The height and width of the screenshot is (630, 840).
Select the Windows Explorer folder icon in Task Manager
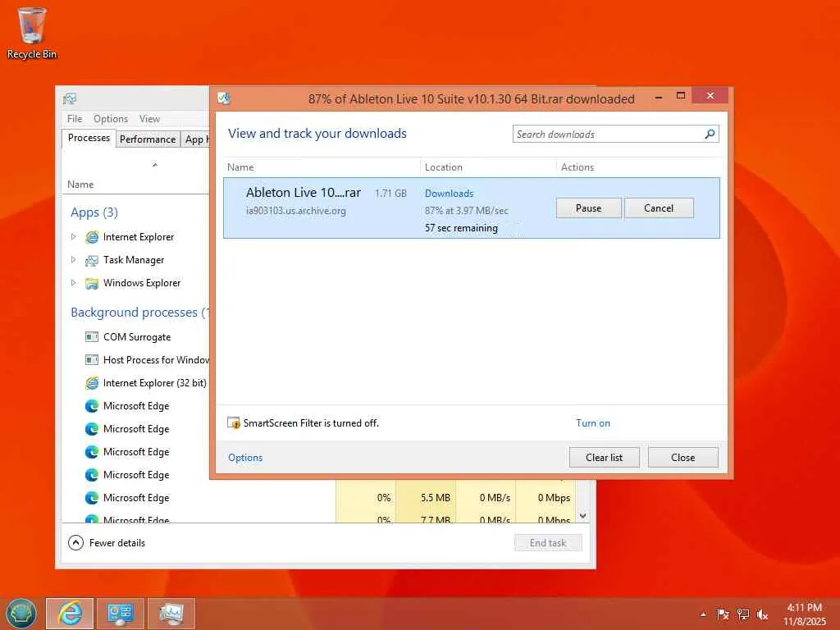click(92, 283)
